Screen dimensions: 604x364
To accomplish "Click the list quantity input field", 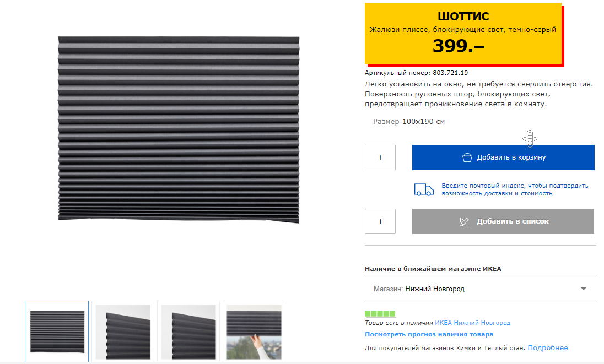I will (x=380, y=221).
